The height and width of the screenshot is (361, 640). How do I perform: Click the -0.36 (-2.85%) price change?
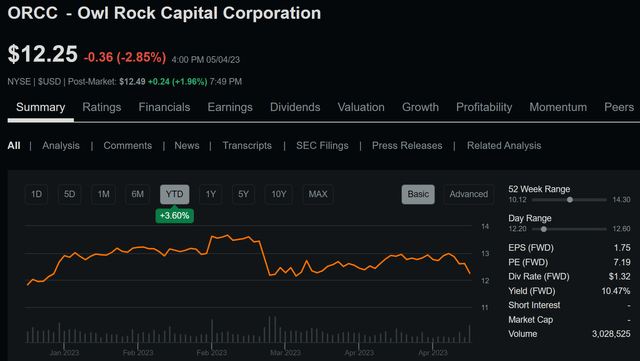[125, 57]
